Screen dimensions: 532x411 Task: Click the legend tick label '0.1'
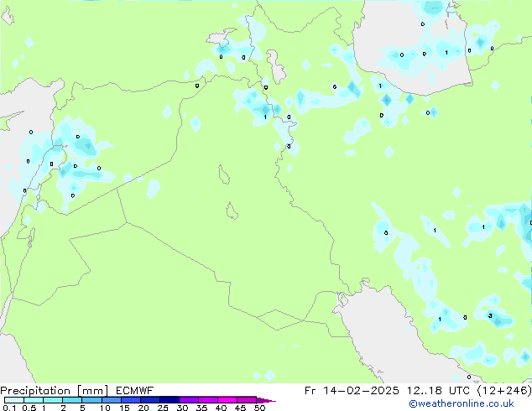tap(9, 408)
